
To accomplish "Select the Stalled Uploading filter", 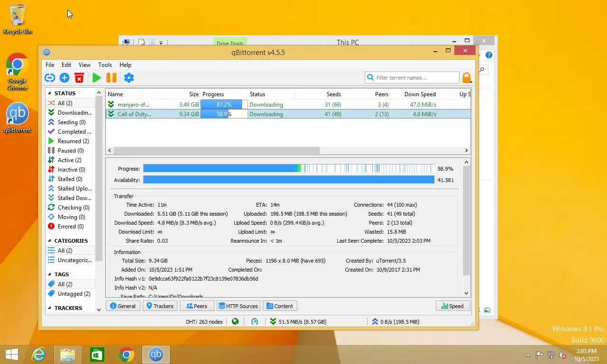I will pos(70,189).
